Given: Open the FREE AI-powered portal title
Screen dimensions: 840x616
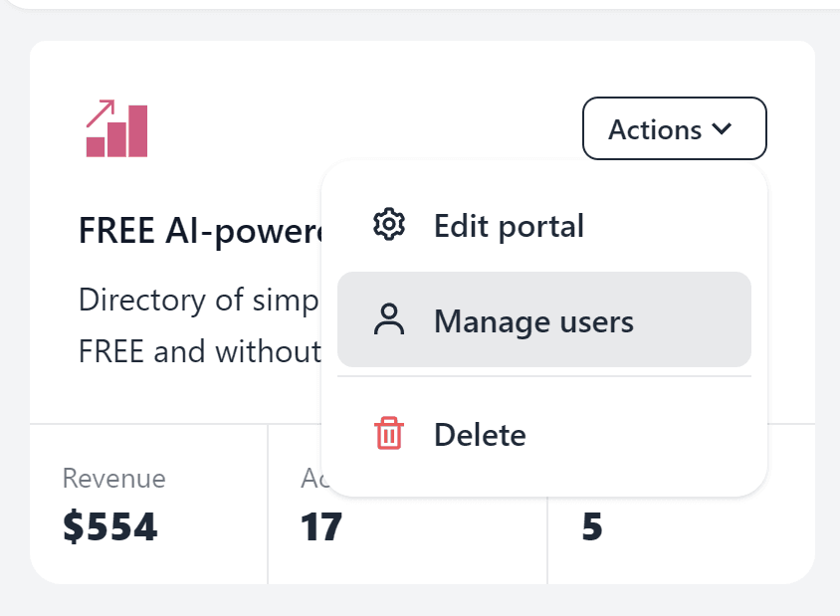Looking at the screenshot, I should point(199,230).
